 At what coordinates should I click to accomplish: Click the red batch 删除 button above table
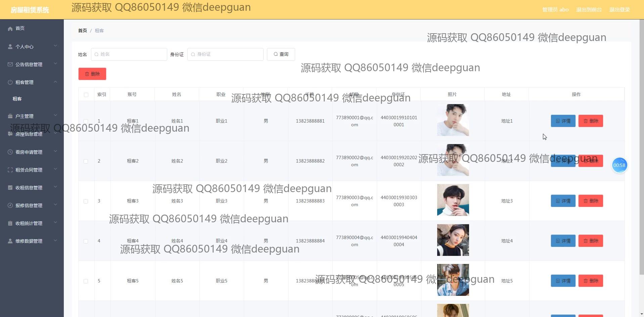click(x=92, y=74)
